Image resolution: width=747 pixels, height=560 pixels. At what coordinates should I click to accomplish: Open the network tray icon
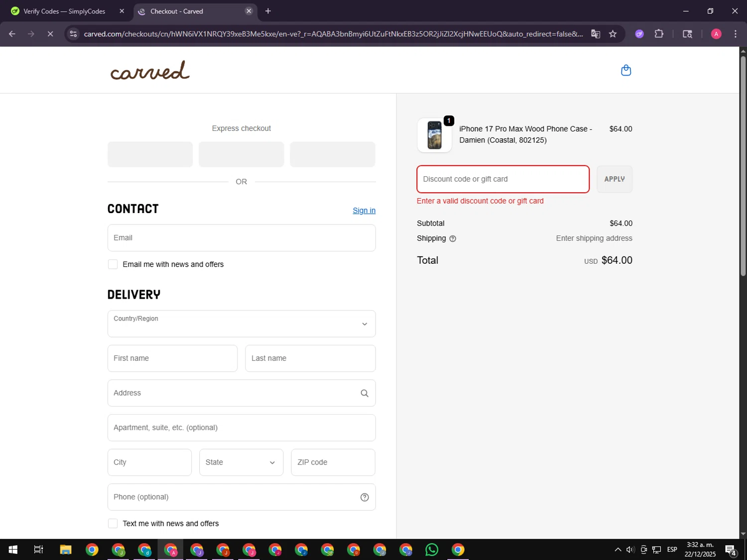657,550
